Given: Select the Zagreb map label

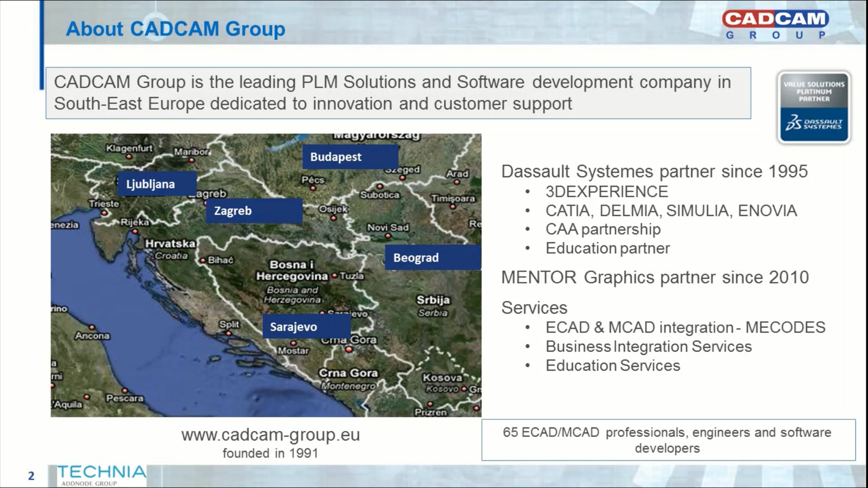Looking at the screenshot, I should pos(254,211).
